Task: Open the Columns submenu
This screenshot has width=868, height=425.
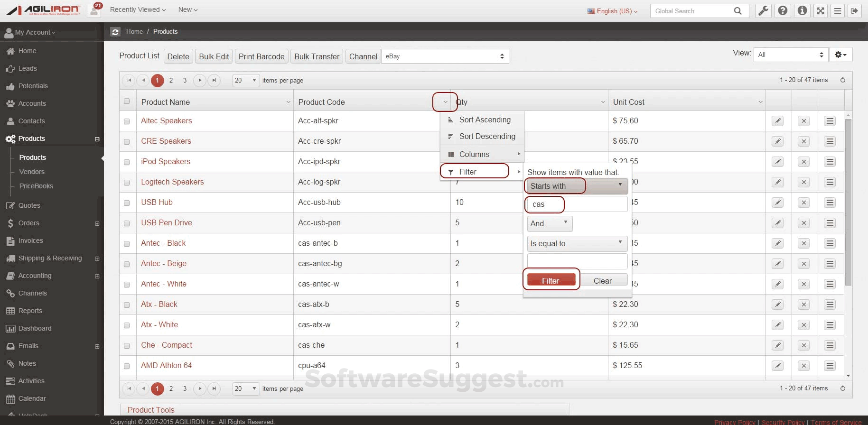Action: 482,154
